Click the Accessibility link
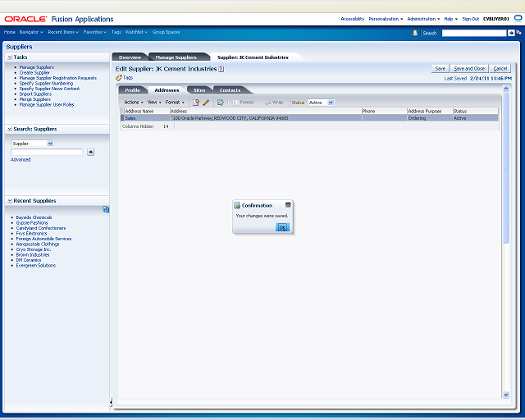The image size is (525, 420). pos(352,19)
